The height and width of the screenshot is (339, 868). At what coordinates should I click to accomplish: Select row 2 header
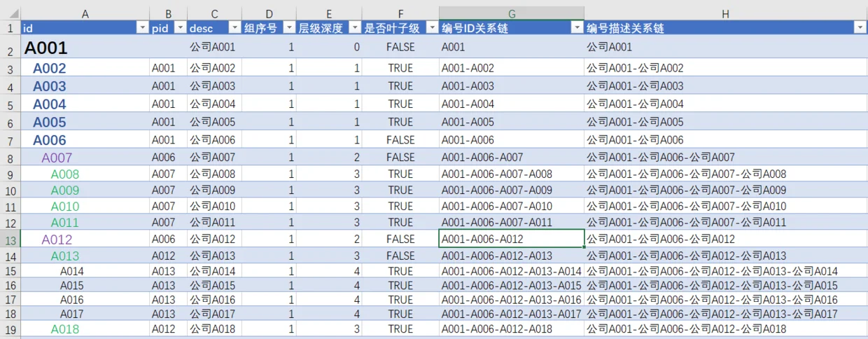[10, 48]
